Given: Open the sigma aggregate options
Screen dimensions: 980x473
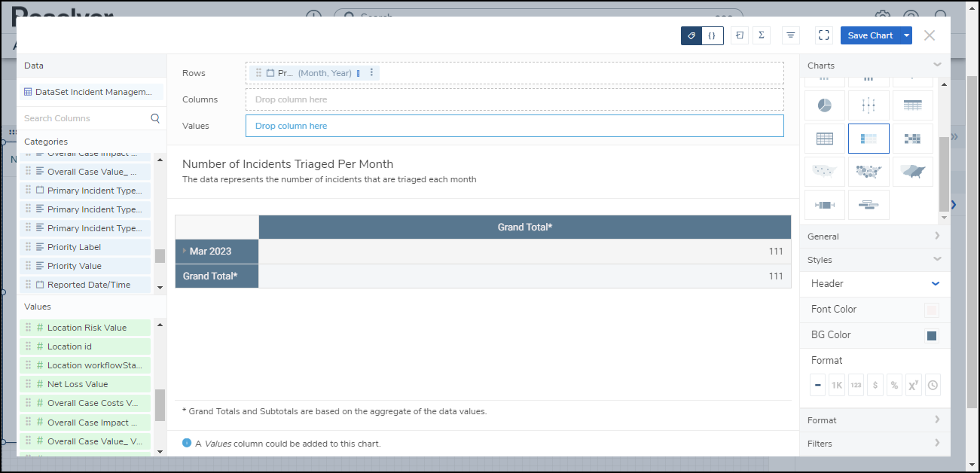Looking at the screenshot, I should 762,35.
